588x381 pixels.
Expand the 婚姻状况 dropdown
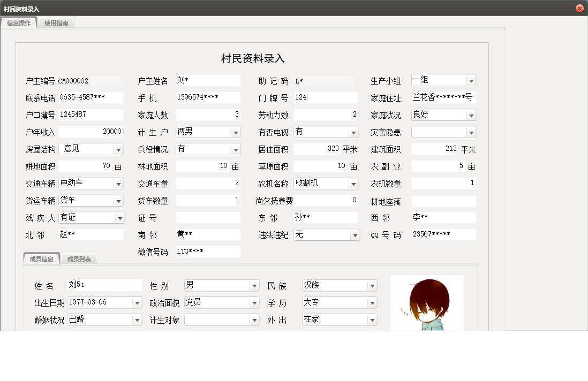click(137, 320)
